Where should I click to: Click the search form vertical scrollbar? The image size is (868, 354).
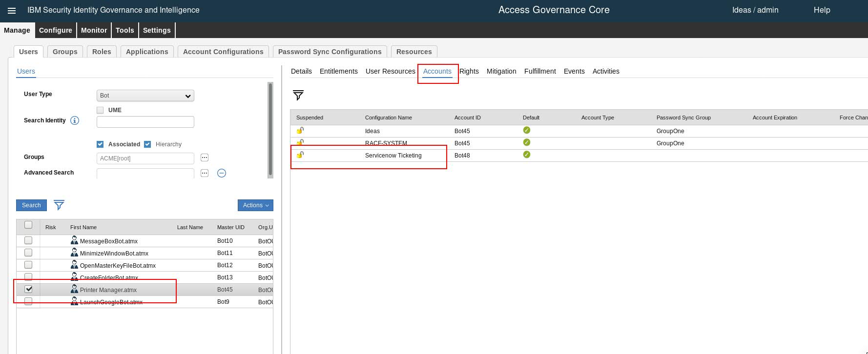pyautogui.click(x=270, y=129)
